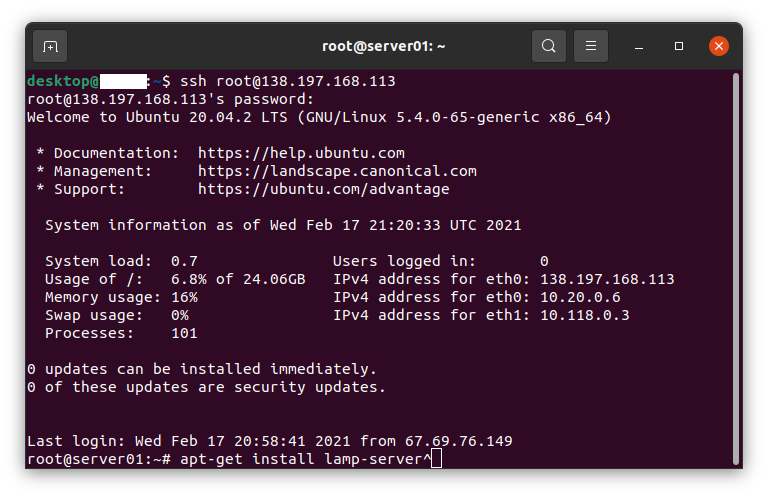Click the ssh root@138.197.168.113 command text
The image size is (768, 497).
[288, 81]
